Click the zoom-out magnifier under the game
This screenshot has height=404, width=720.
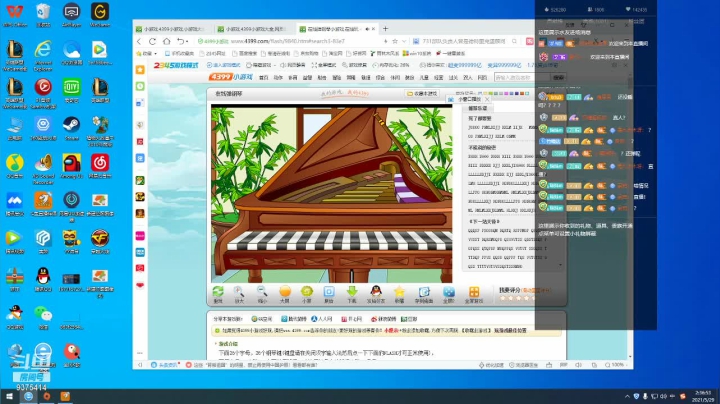tap(262, 292)
